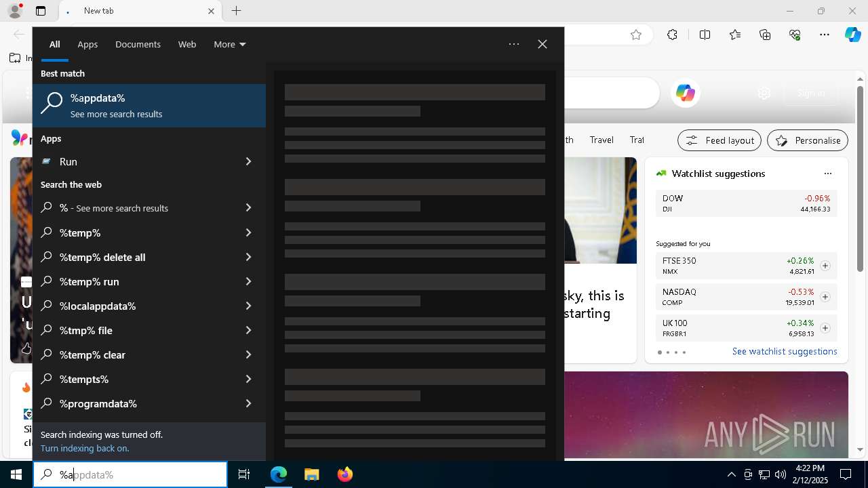Click Edge page vertical scrollbar
The height and width of the screenshot is (488, 868).
click(x=860, y=179)
